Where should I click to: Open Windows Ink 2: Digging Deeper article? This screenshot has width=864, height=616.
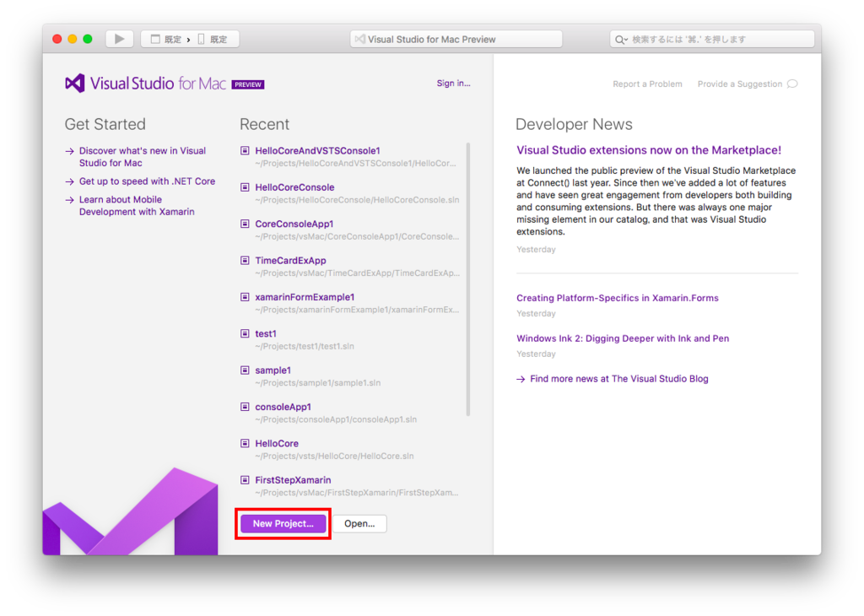point(622,338)
